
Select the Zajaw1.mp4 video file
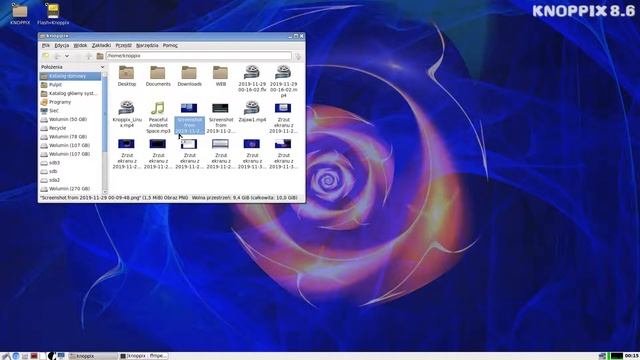click(x=252, y=111)
